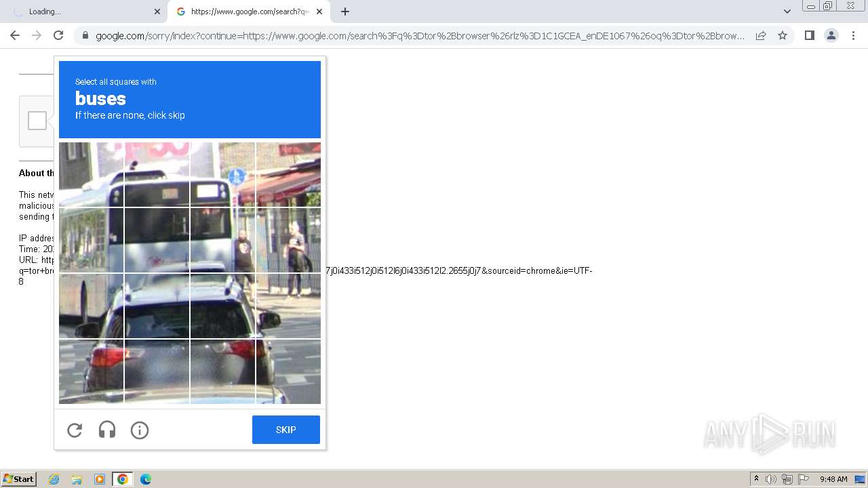Click the 'buses' challenge heading
The height and width of the screenshot is (488, 868).
[x=100, y=99]
